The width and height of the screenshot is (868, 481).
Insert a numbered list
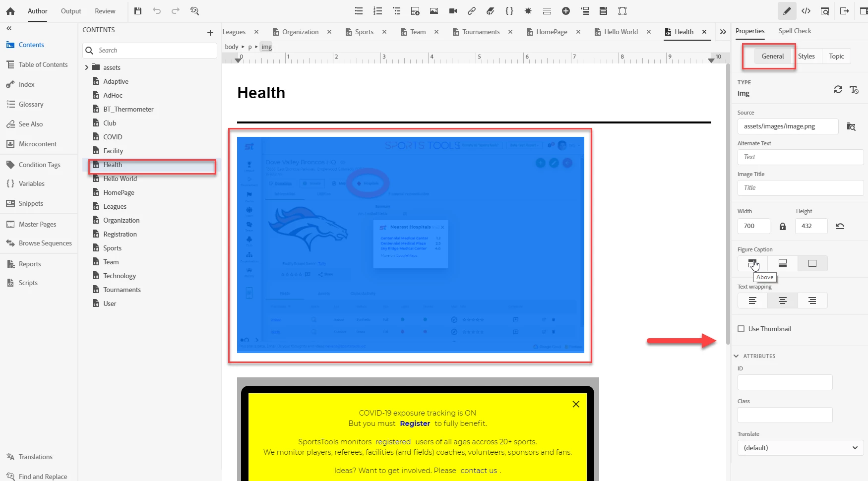coord(378,11)
